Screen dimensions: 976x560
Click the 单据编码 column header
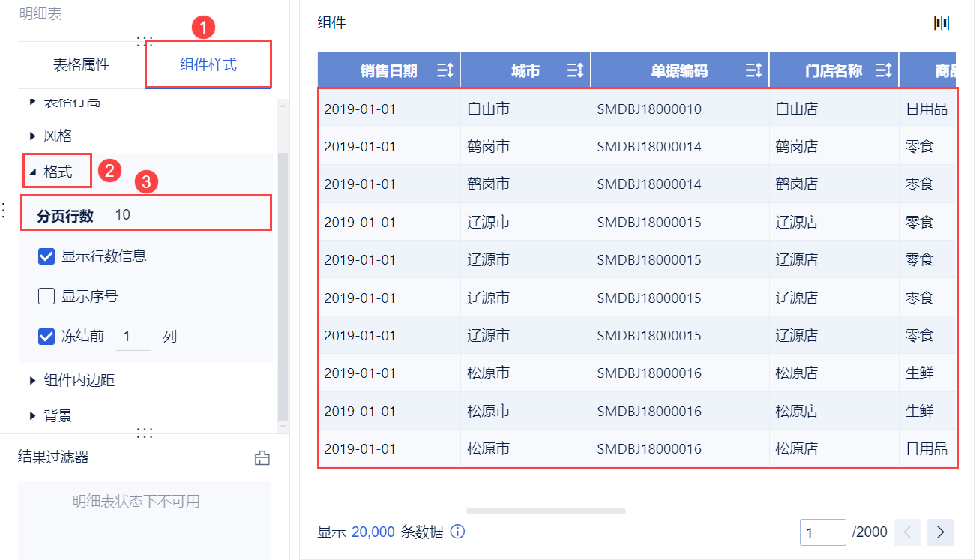point(680,70)
